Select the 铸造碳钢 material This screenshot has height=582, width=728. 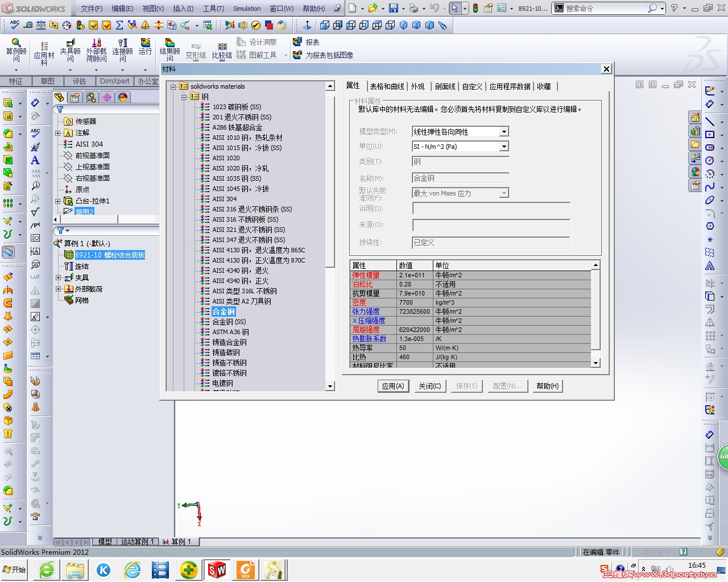click(226, 352)
